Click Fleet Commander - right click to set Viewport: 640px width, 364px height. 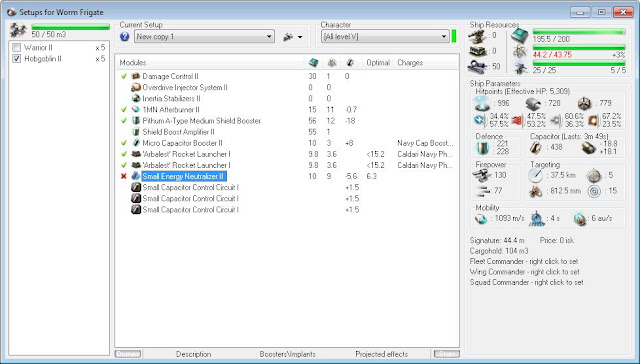point(524,261)
